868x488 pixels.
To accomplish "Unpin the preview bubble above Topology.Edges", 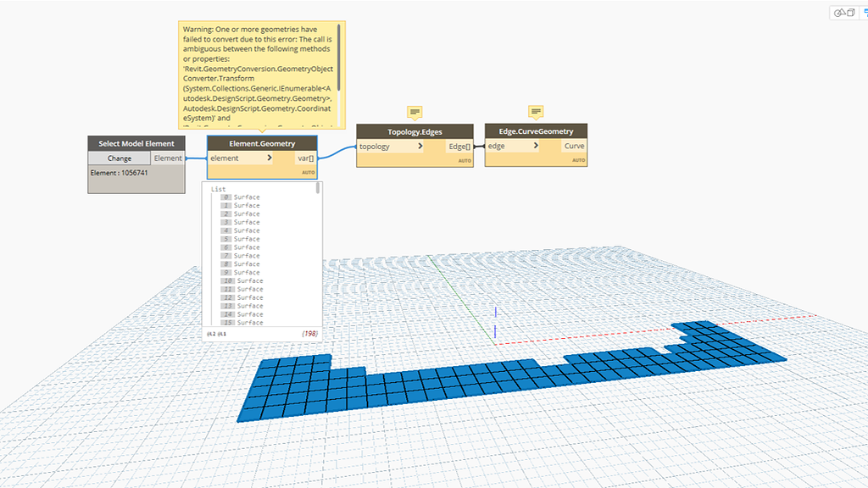I will point(414,112).
